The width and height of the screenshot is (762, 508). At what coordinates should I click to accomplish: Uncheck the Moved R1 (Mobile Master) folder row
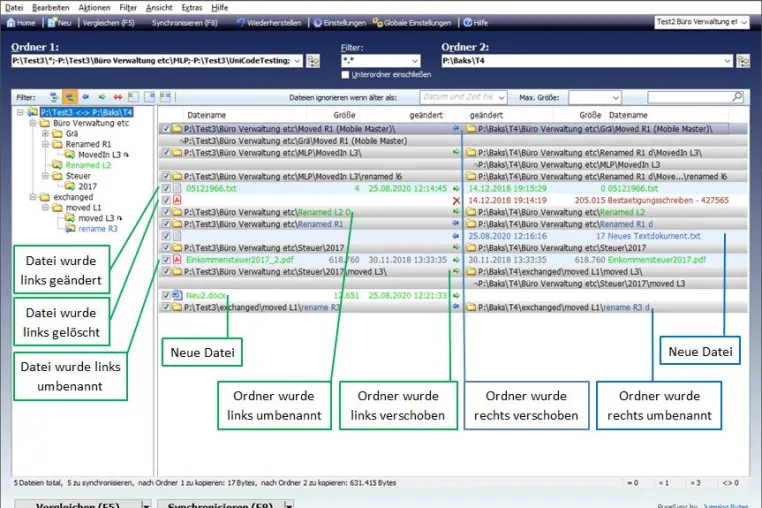pyautogui.click(x=166, y=129)
